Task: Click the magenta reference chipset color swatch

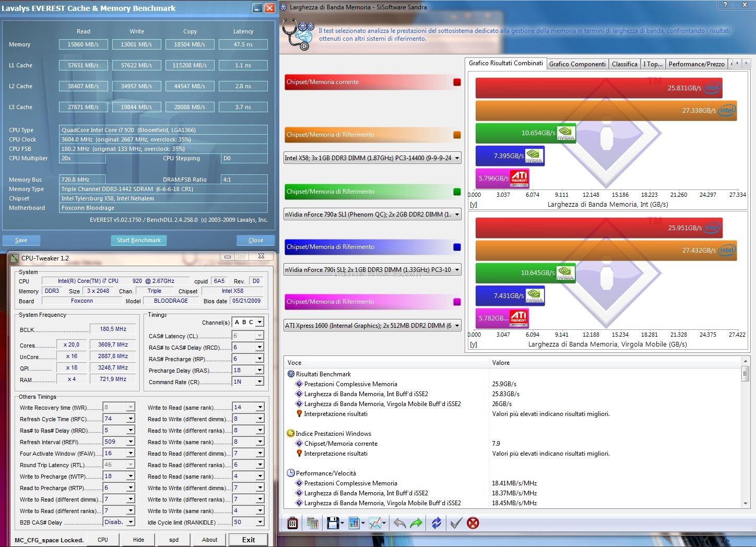Action: pos(457,302)
